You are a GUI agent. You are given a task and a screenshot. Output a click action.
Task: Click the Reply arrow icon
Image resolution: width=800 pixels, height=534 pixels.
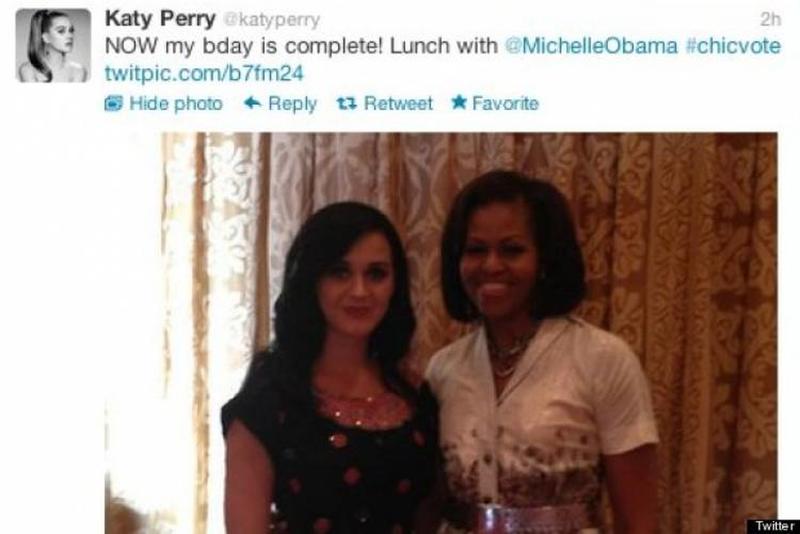click(x=253, y=103)
